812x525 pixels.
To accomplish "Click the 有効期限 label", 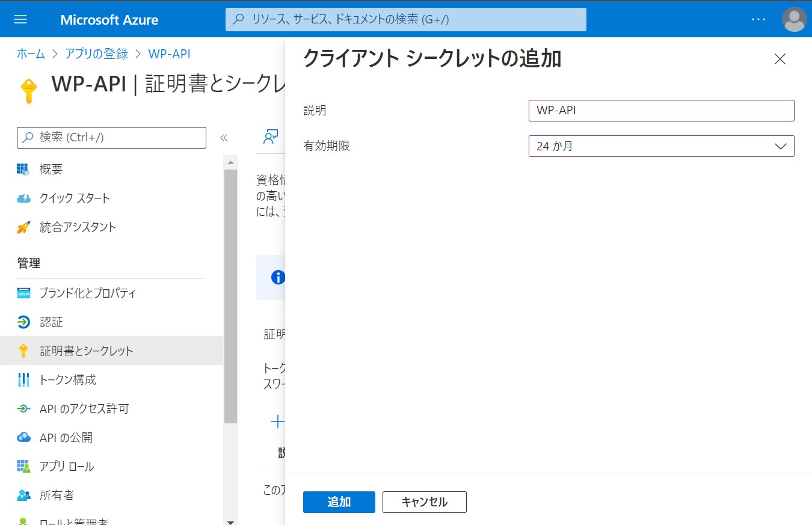I will pos(327,146).
